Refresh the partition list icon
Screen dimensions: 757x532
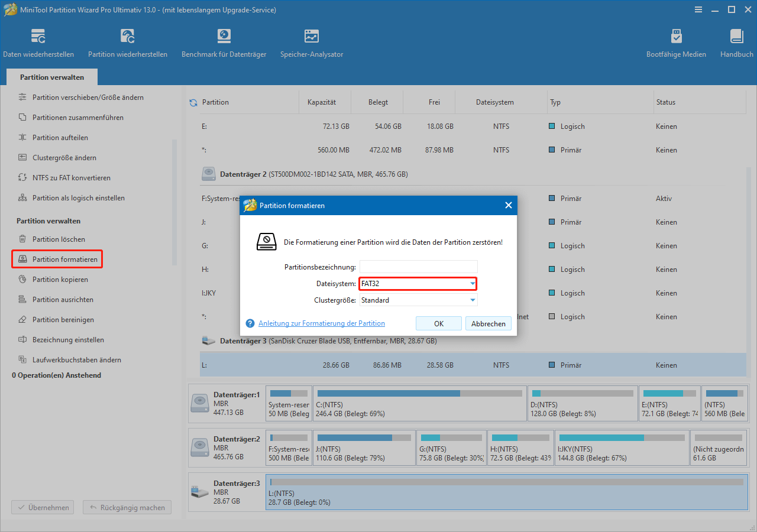(x=193, y=103)
